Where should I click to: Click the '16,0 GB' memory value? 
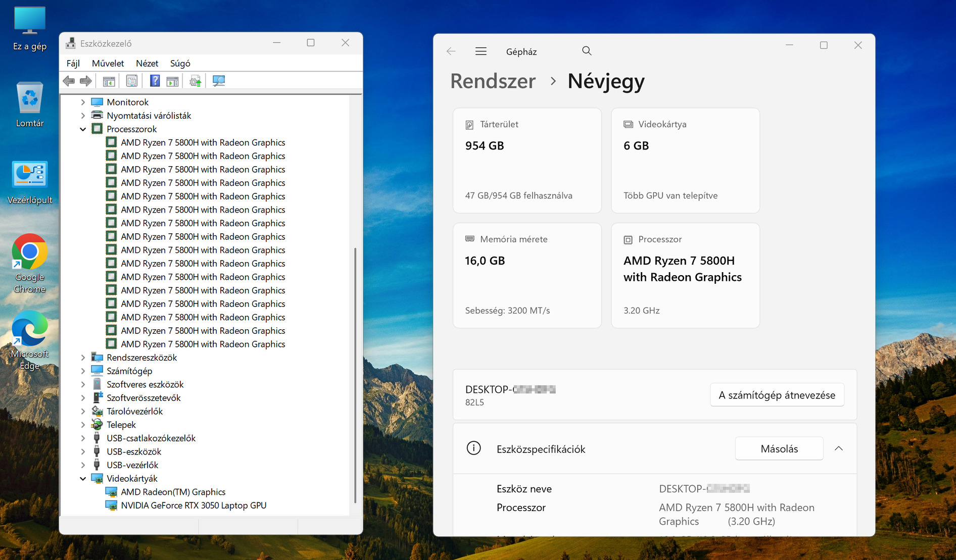click(x=485, y=261)
